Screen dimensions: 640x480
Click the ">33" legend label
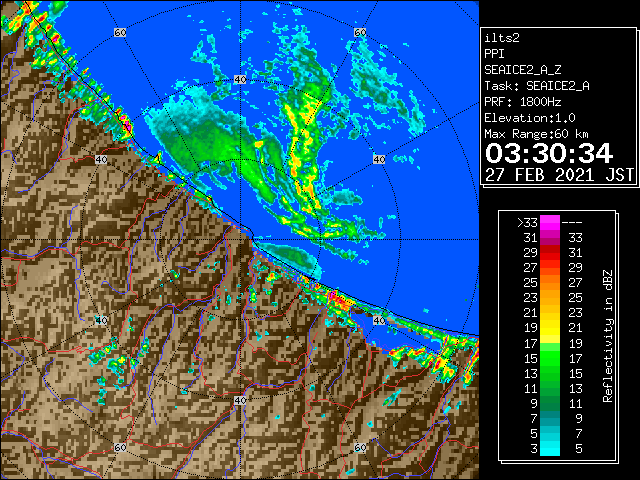pyautogui.click(x=527, y=223)
